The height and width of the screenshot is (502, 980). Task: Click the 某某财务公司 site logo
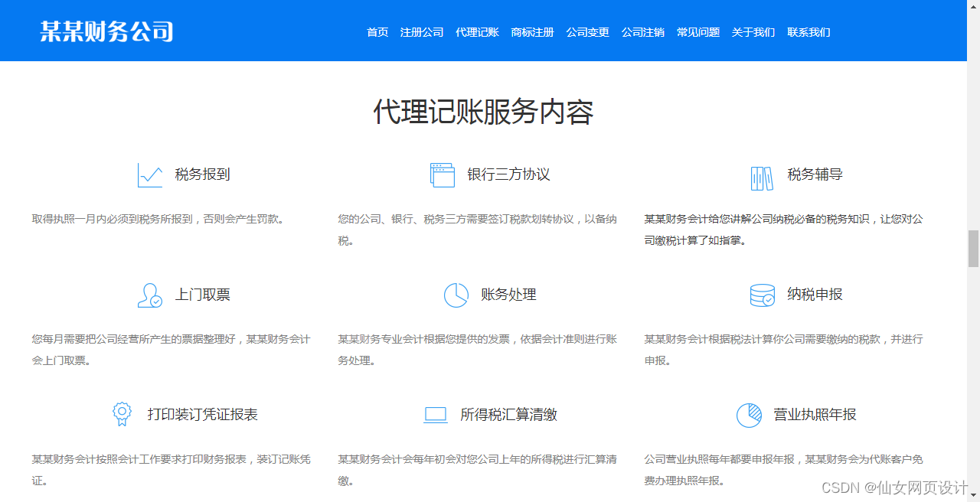(107, 31)
